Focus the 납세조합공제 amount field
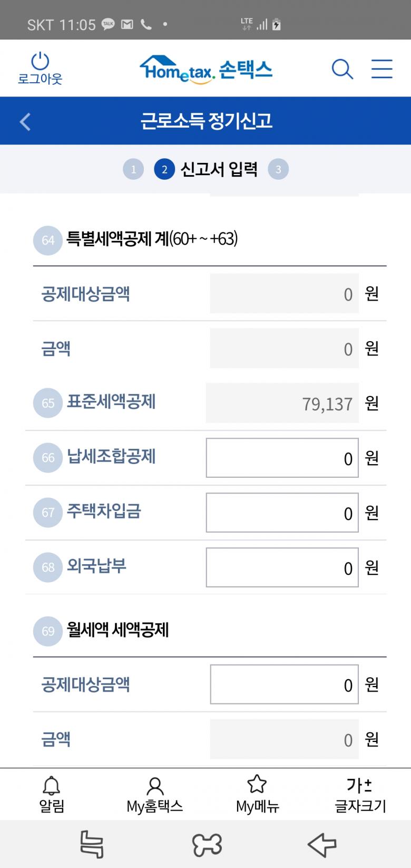The height and width of the screenshot is (868, 411). [282, 458]
